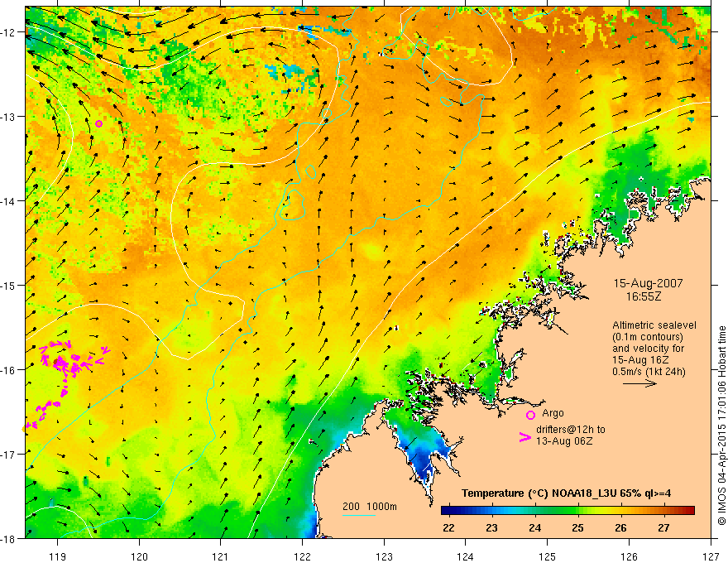Image resolution: width=728 pixels, height=563 pixels.
Task: Click the 22 tick on the temperature scale
Action: coord(448,528)
